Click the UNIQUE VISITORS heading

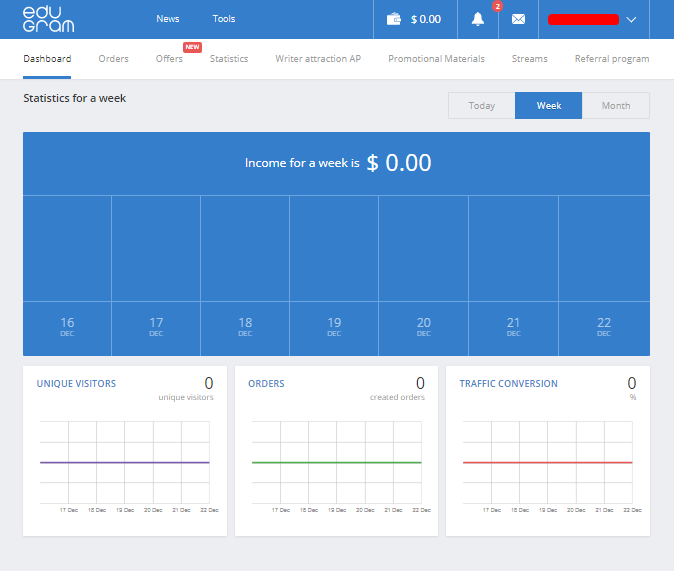coord(76,384)
